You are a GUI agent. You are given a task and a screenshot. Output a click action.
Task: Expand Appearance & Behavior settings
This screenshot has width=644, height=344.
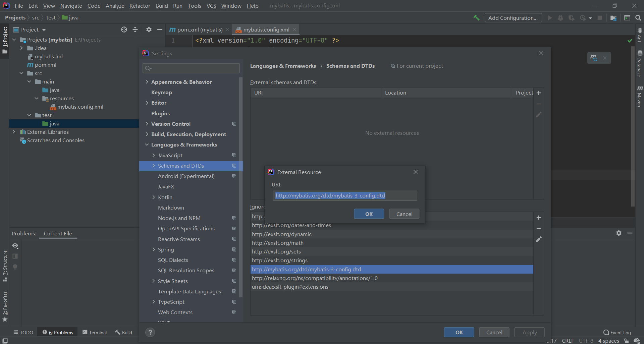tap(147, 82)
